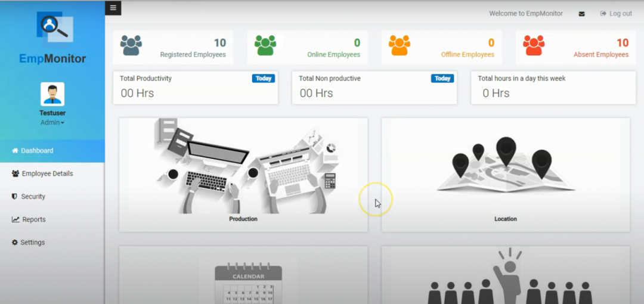Screen dimensions: 644x304
Task: Click the Today badge on Total Non productive
Action: pos(442,79)
